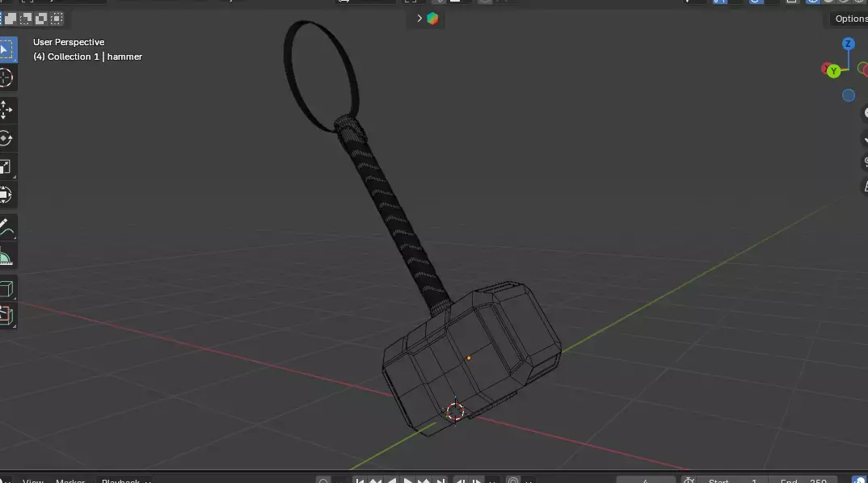Screen dimensions: 868x483
Task: Open the timeline View menu
Action: (x=32, y=481)
